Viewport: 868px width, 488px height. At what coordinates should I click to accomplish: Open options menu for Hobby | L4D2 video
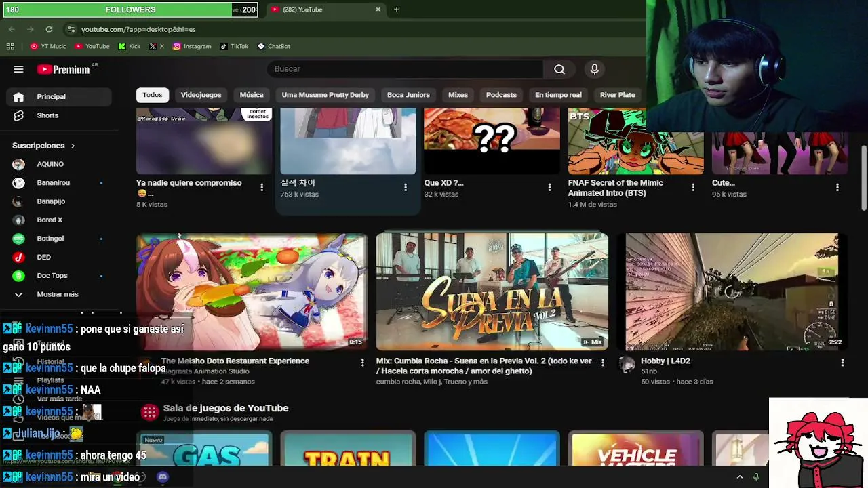click(842, 363)
